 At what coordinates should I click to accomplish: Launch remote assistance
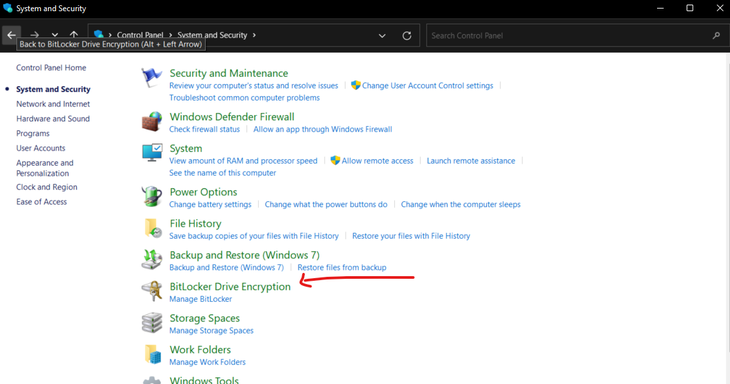tap(471, 161)
